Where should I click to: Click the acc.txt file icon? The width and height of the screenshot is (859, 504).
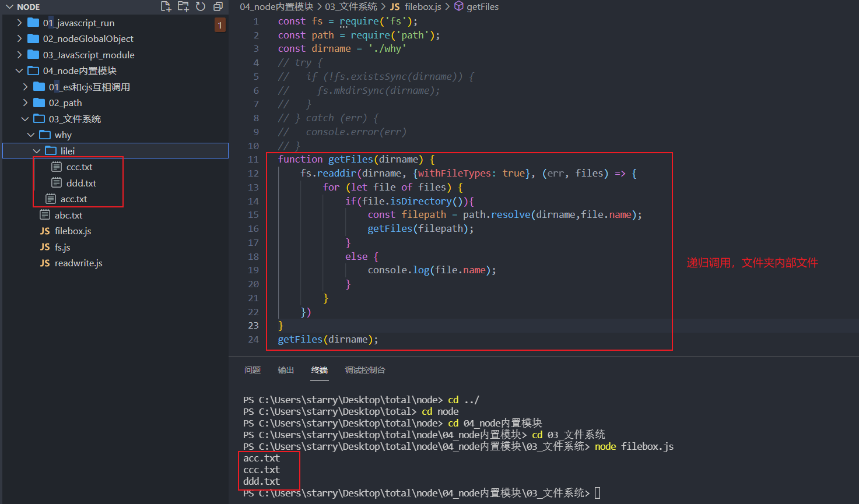coord(51,199)
